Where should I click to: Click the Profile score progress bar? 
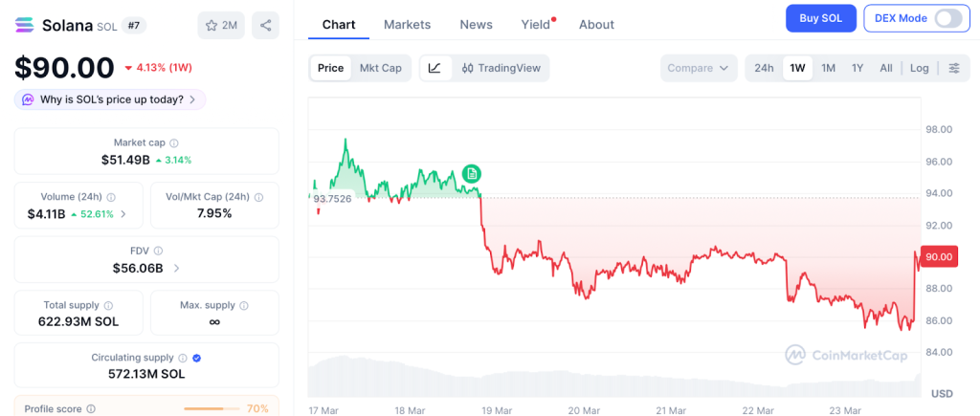211,408
